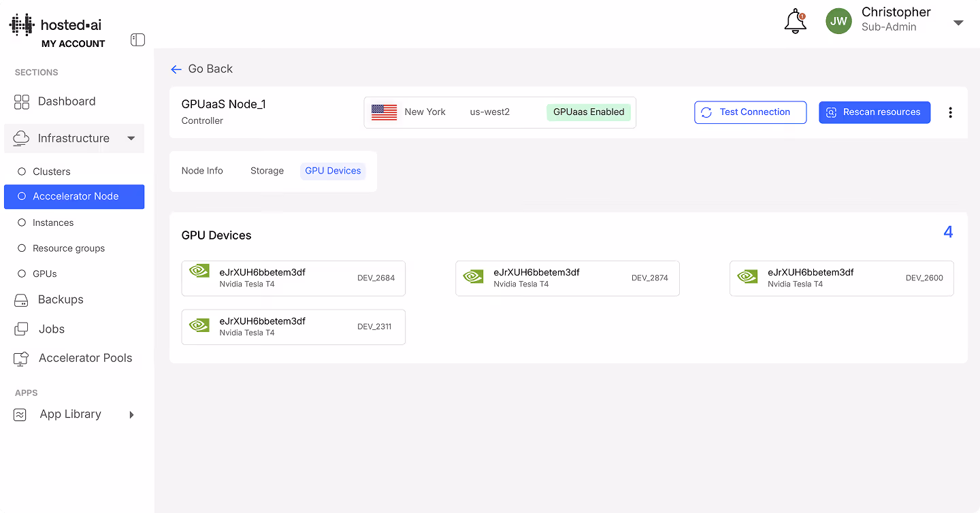The width and height of the screenshot is (980, 513).
Task: Open the node three-dot options menu
Action: (x=950, y=112)
